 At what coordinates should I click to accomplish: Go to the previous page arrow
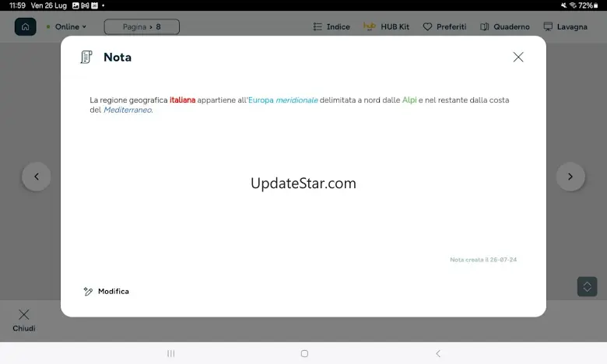[37, 177]
